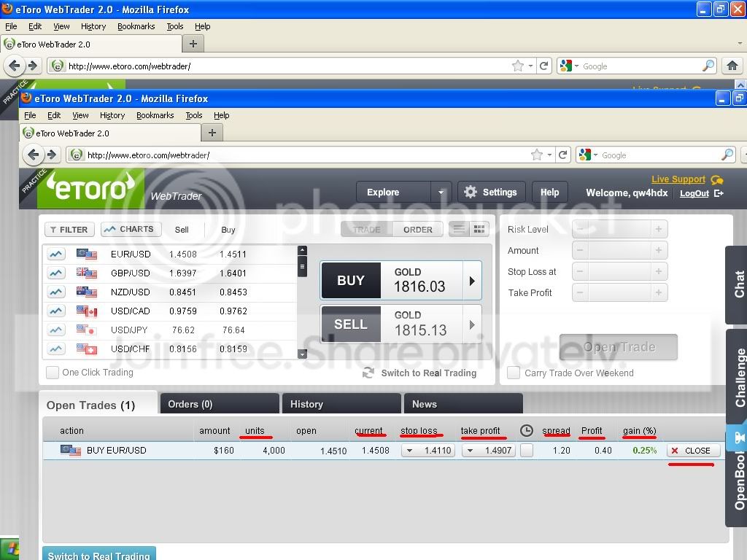Search magnifier in front Firefox search box
Image resolution: width=747 pixels, height=560 pixels.
pos(727,155)
